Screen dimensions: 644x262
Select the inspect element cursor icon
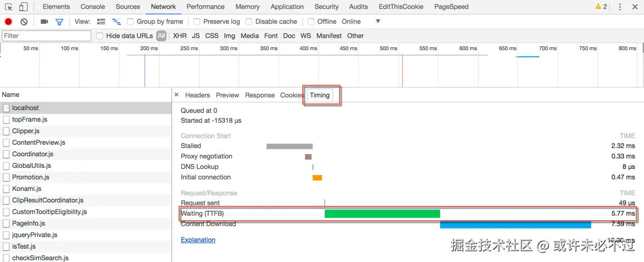click(9, 7)
